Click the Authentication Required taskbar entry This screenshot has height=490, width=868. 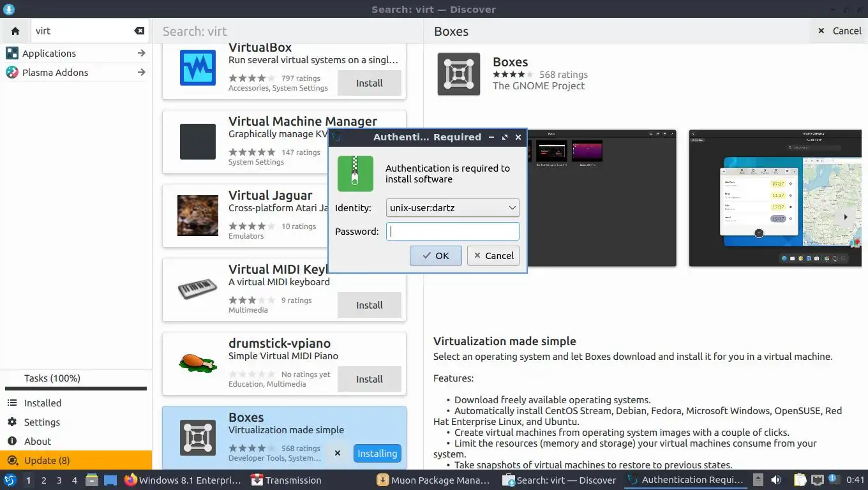(x=685, y=480)
